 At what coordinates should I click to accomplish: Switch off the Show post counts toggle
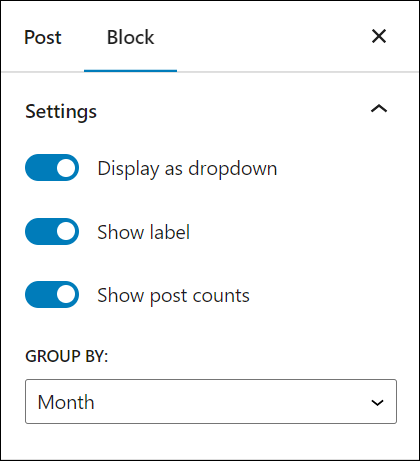(52, 295)
